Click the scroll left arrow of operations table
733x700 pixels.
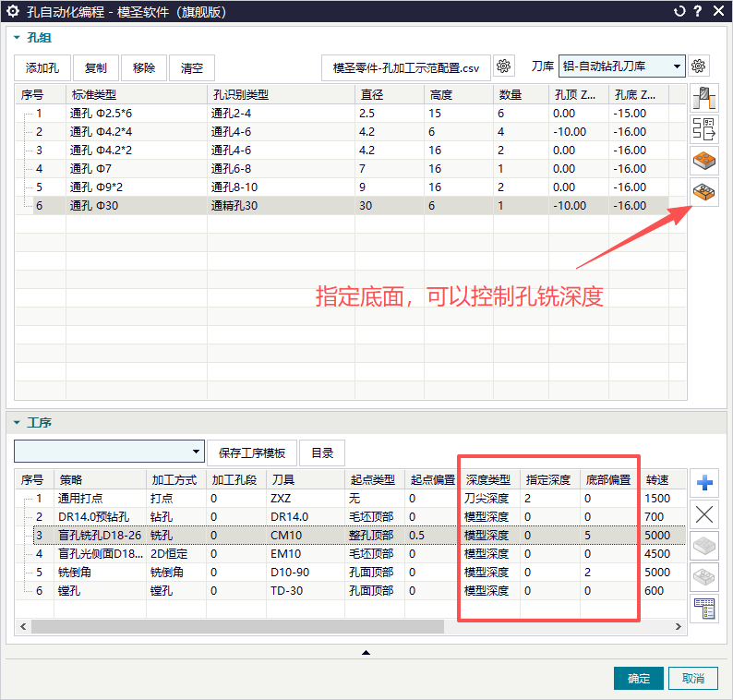(23, 626)
